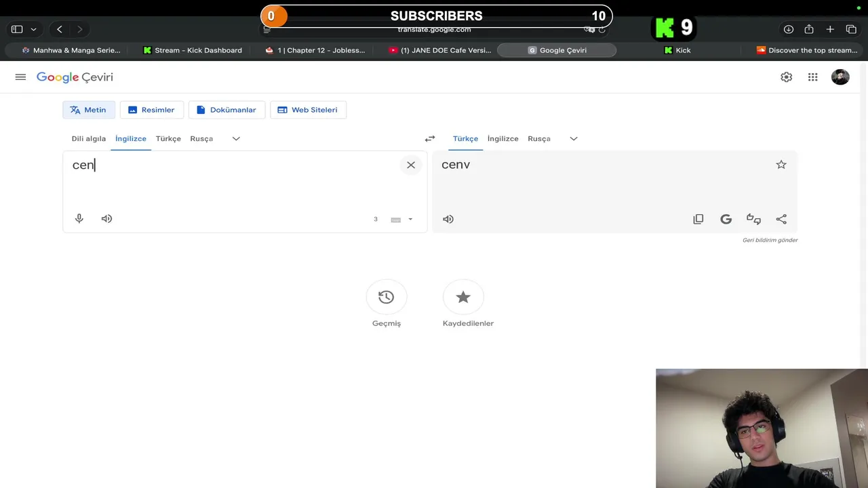Show browser downloads
This screenshot has height=488, width=868.
[789, 29]
